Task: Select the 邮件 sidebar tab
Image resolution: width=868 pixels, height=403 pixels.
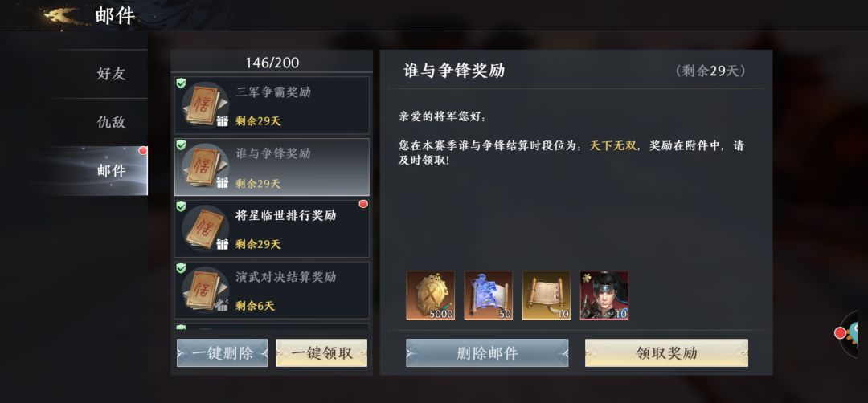Action: click(x=111, y=171)
